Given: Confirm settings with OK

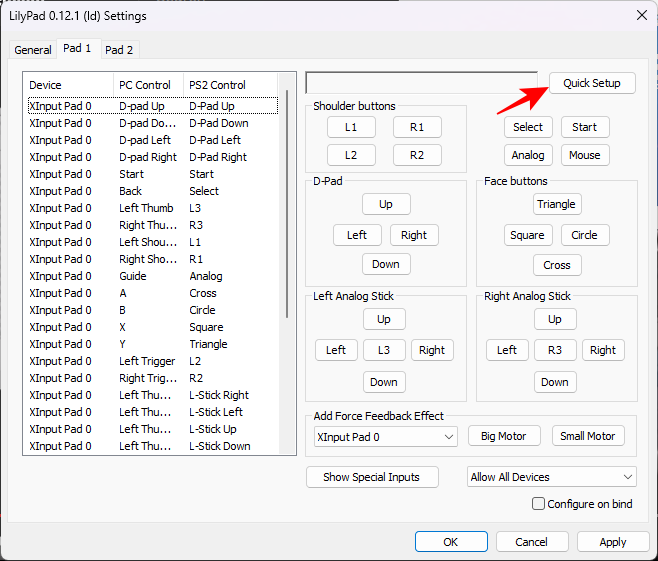Looking at the screenshot, I should pyautogui.click(x=451, y=542).
